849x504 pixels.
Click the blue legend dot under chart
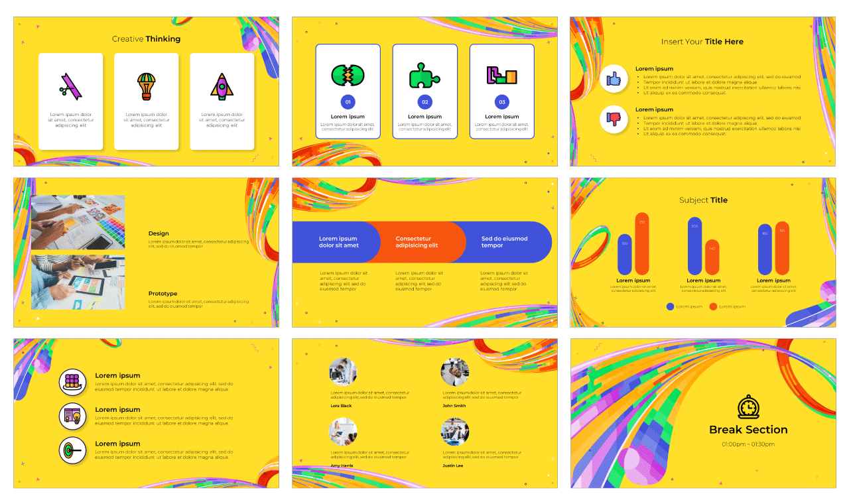(x=670, y=306)
